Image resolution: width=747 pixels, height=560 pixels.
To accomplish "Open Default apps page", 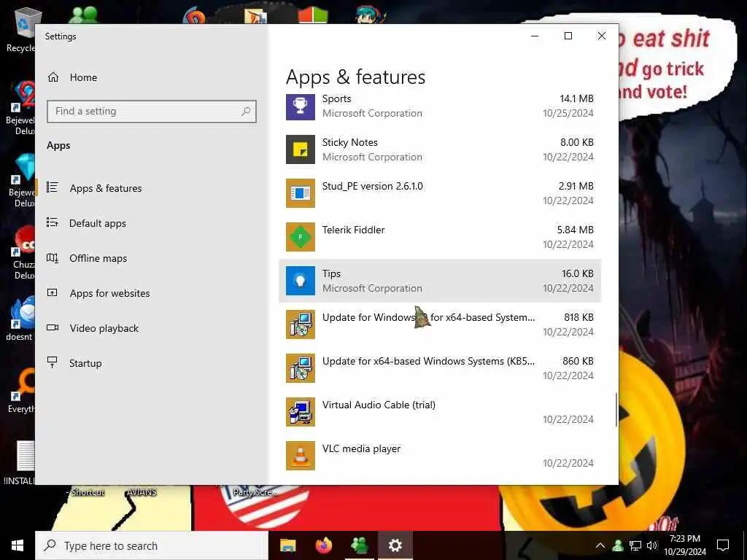I will click(x=98, y=223).
